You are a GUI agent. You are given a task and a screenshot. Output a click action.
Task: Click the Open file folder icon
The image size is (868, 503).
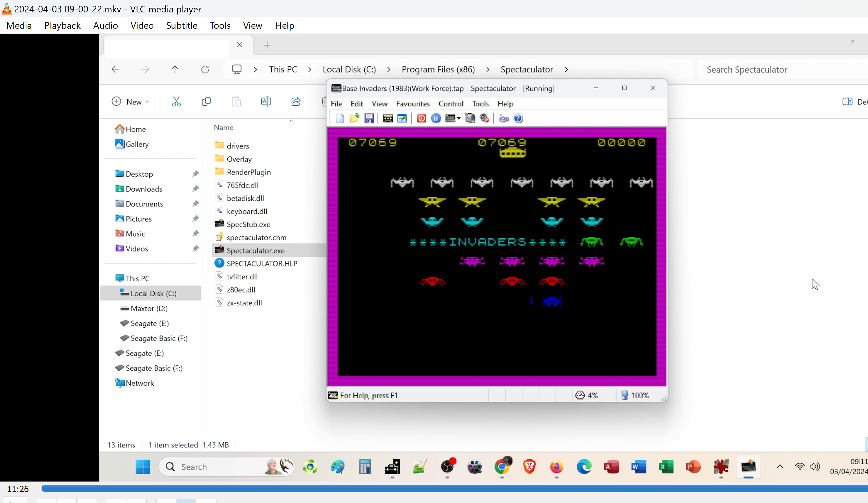(355, 119)
